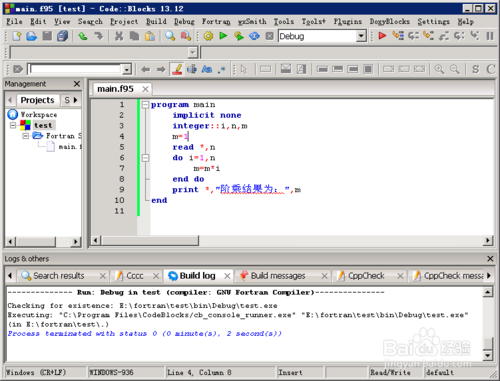Click the zoom in magnifier in wxSmith toolbar
The width and height of the screenshot is (500, 381).
[x=439, y=69]
